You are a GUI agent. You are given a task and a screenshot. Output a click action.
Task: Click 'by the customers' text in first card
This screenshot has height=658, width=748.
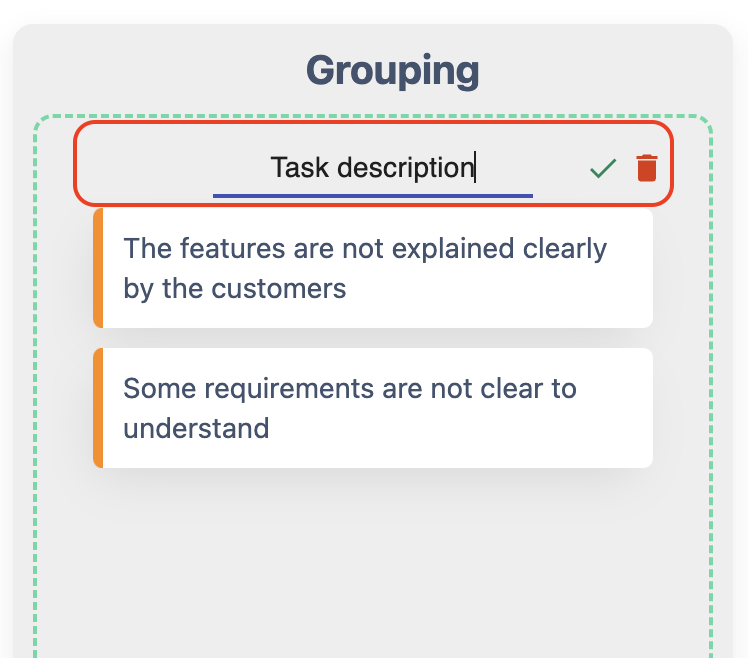(x=235, y=289)
